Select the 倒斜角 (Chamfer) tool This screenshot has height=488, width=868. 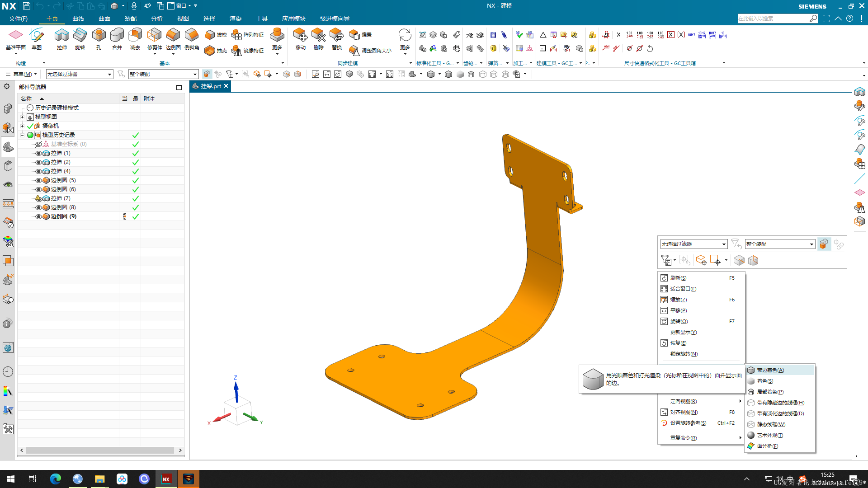[192, 39]
